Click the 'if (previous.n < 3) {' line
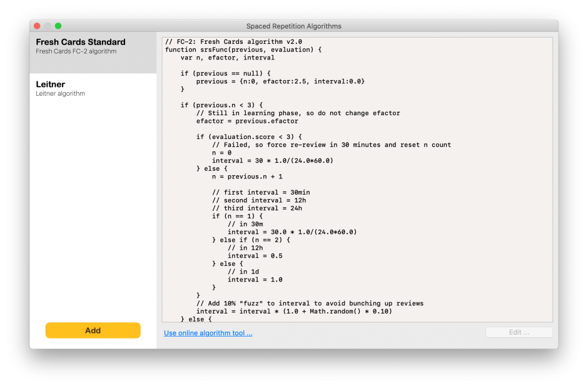 (x=221, y=105)
